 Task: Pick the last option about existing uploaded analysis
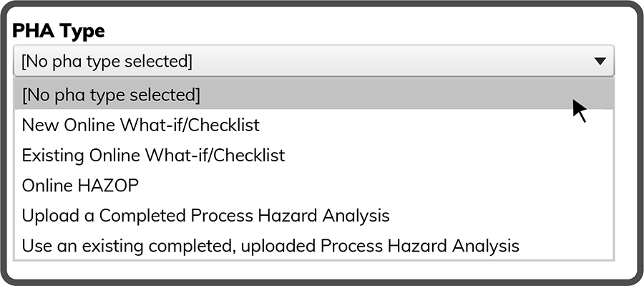[x=314, y=246]
